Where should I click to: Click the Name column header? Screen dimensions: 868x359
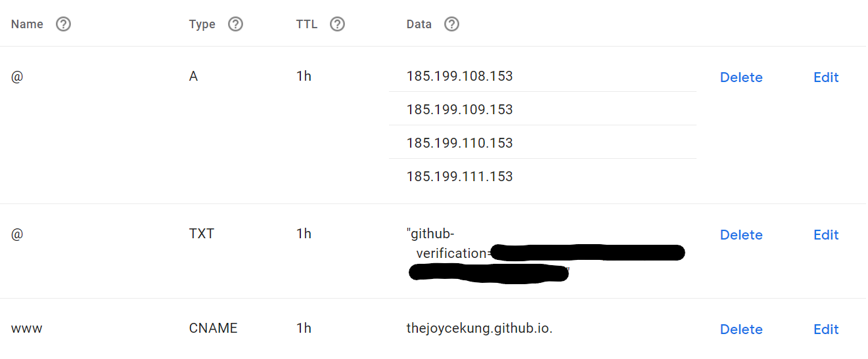[x=27, y=24]
